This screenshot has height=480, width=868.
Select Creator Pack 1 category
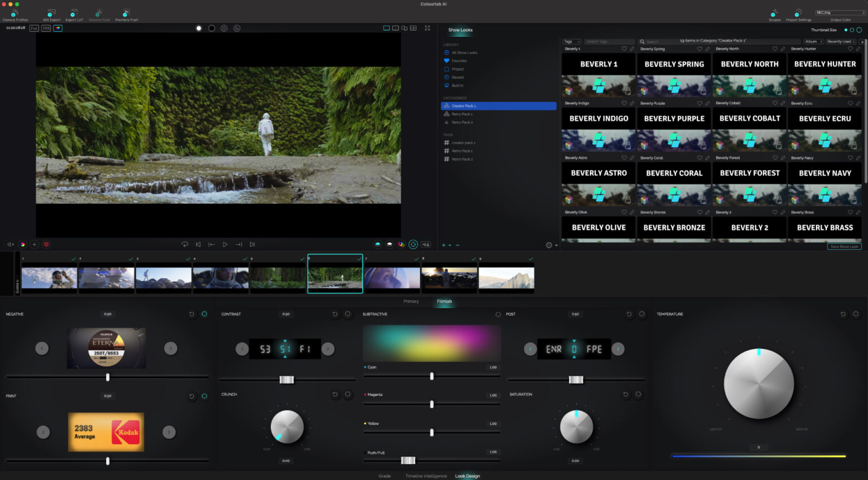(x=498, y=106)
